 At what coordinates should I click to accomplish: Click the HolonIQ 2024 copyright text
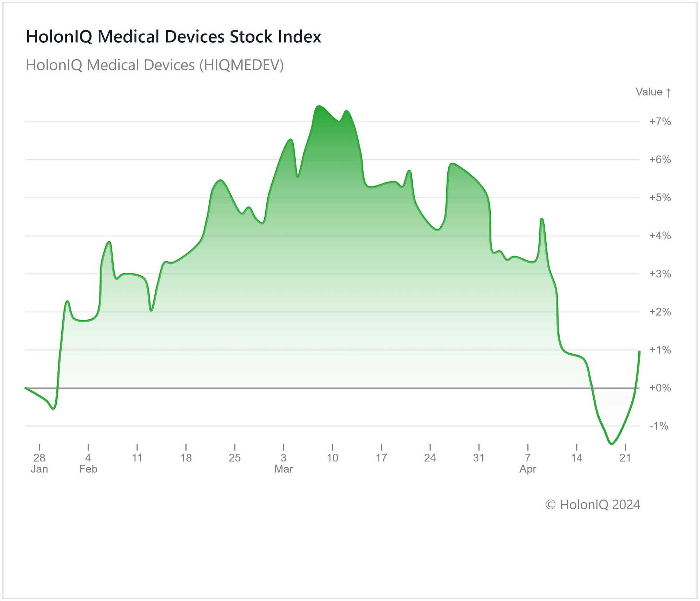pos(593,505)
